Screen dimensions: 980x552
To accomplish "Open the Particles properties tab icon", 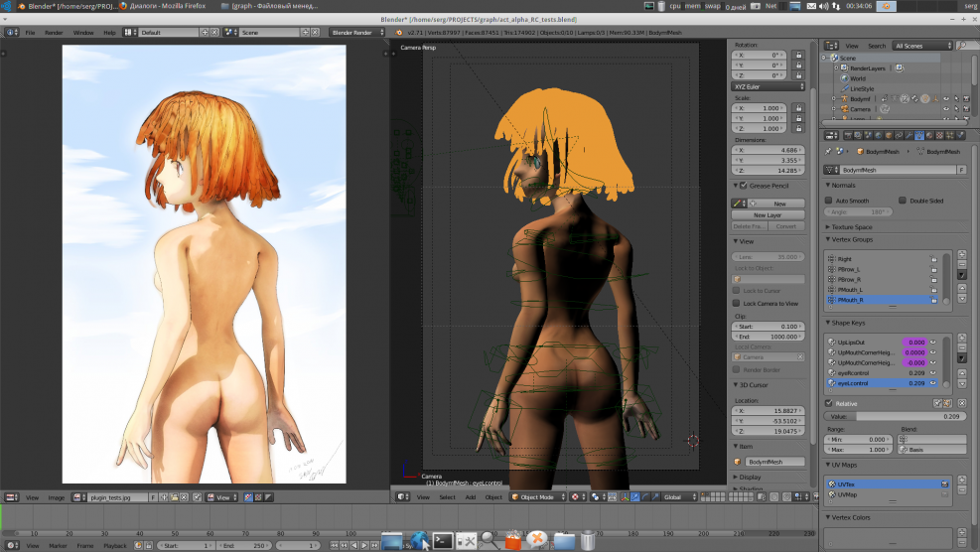I will [950, 135].
